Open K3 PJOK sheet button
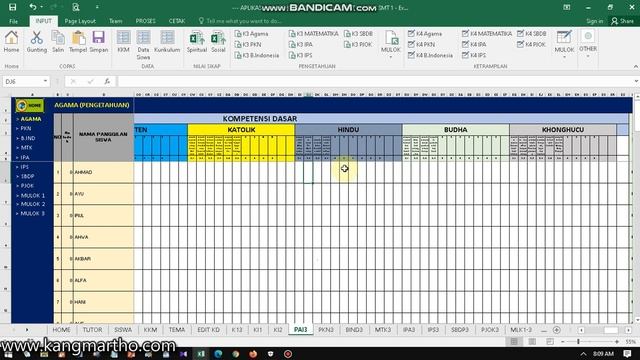 (x=358, y=44)
